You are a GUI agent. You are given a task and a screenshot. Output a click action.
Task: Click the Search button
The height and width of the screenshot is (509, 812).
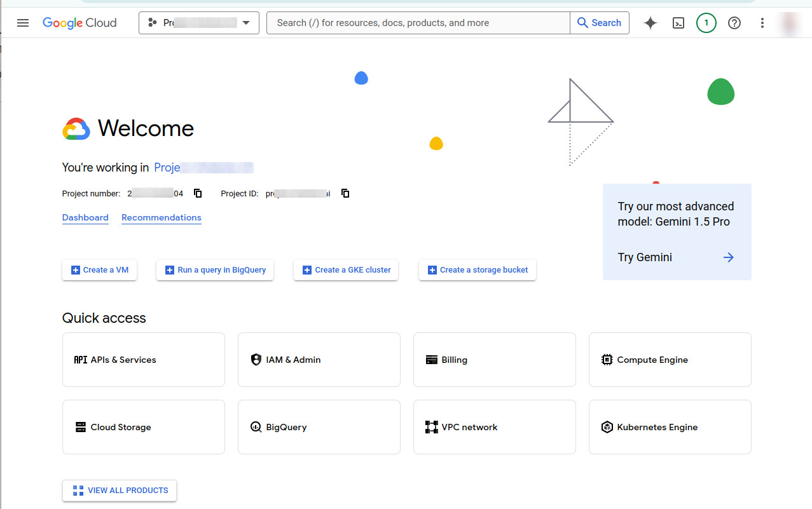click(x=600, y=23)
